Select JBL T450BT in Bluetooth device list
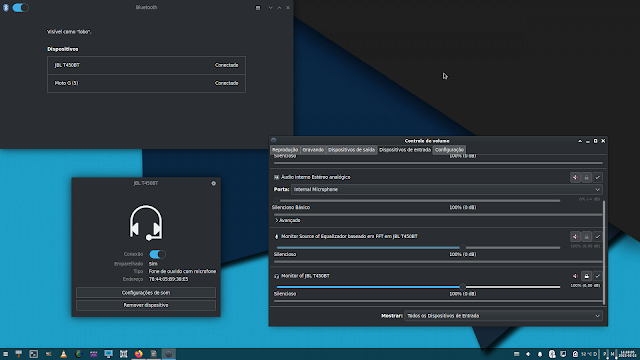 tap(147, 65)
